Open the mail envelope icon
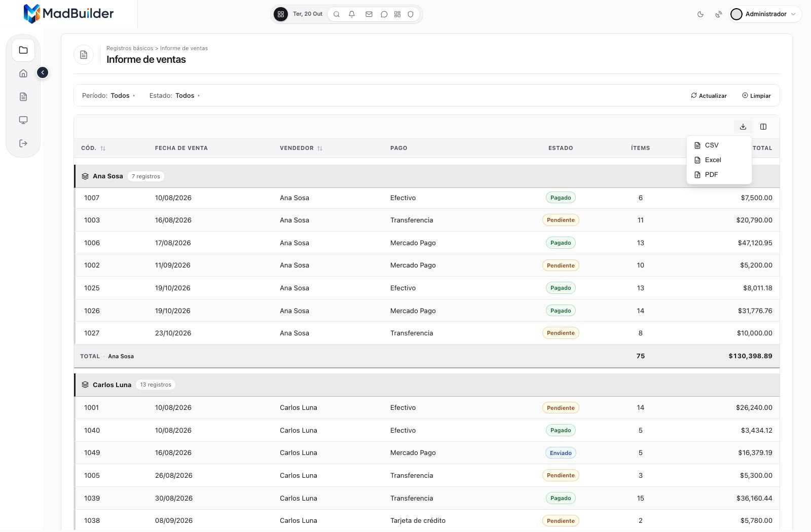This screenshot has width=811, height=532. pyautogui.click(x=369, y=14)
